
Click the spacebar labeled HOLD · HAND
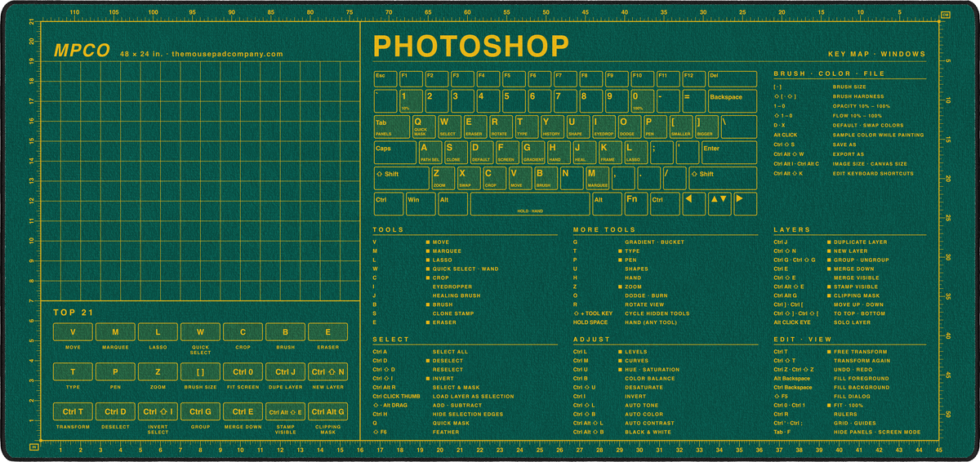pyautogui.click(x=529, y=203)
